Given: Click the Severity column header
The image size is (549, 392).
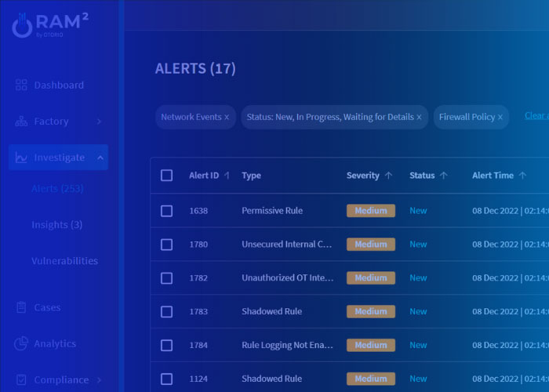Looking at the screenshot, I should pyautogui.click(x=362, y=176).
